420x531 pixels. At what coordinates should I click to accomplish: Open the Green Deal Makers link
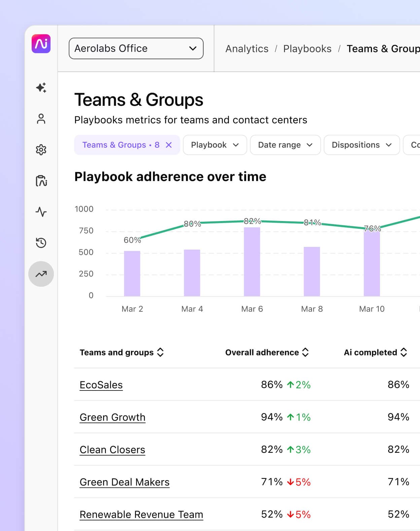pos(125,482)
